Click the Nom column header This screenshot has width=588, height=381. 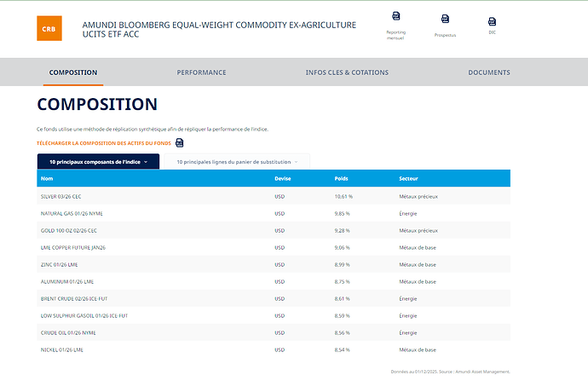[x=47, y=179]
